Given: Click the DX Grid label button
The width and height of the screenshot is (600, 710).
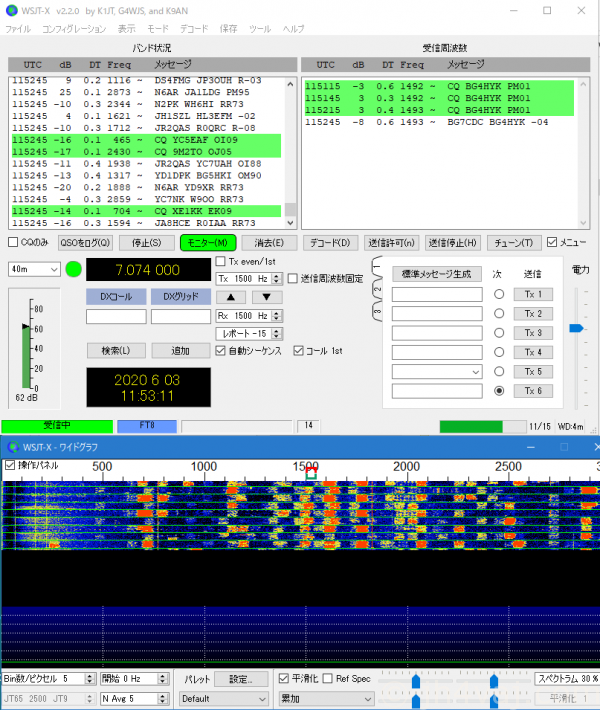Looking at the screenshot, I should pos(180,296).
